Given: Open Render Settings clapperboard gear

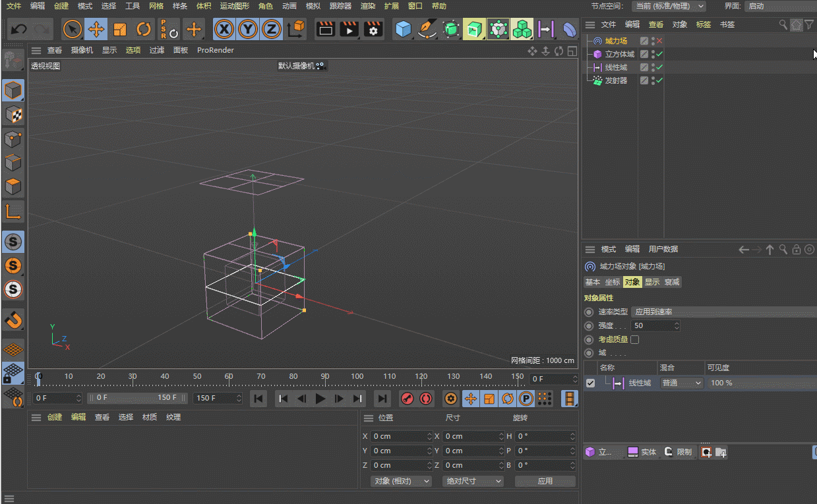Looking at the screenshot, I should pyautogui.click(x=374, y=30).
